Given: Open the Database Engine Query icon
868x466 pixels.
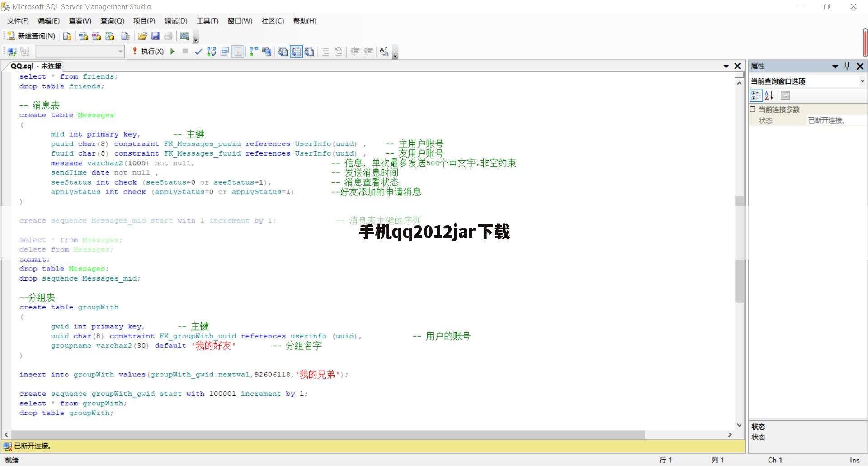Looking at the screenshot, I should pos(67,36).
